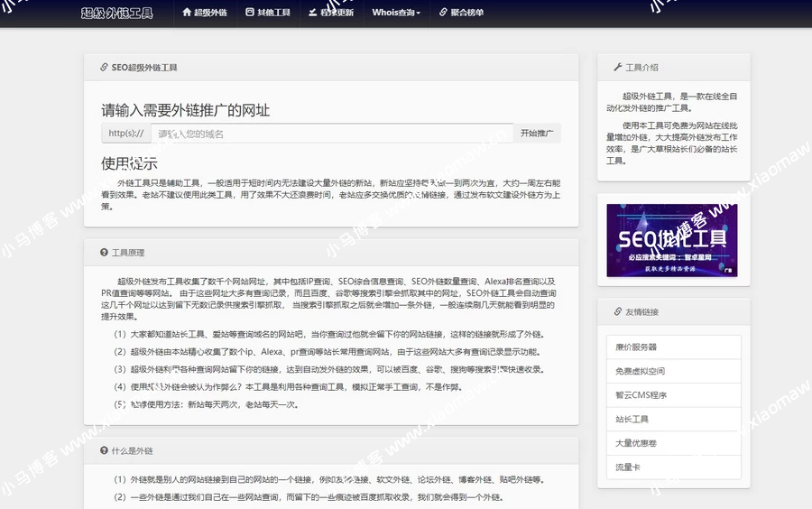
Task: Click the wrench icon beside 工具介绍
Action: pyautogui.click(x=617, y=67)
